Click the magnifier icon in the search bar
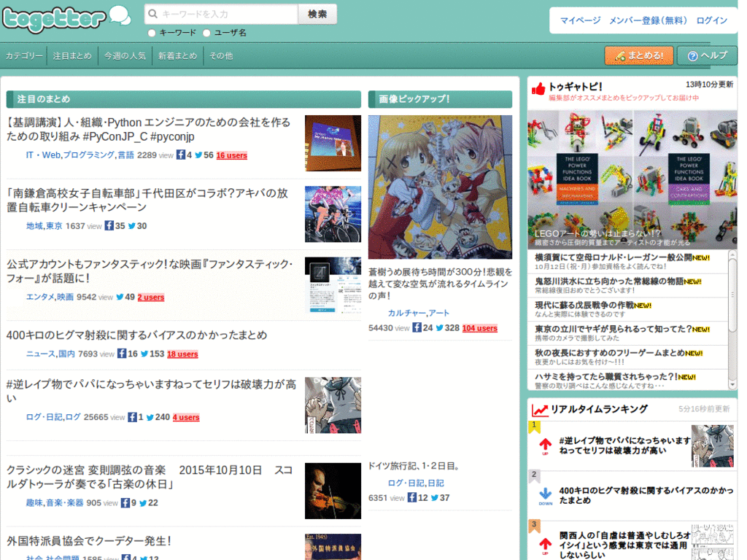This screenshot has width=747, height=560. point(152,14)
